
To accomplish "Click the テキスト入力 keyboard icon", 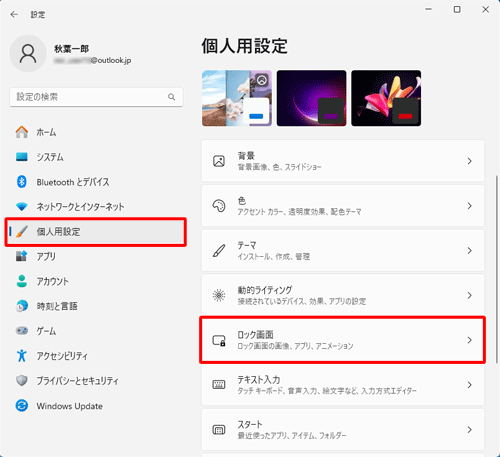I will coord(219,385).
